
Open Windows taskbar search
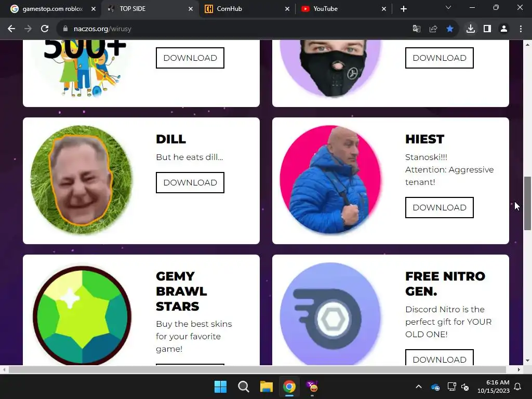243,387
